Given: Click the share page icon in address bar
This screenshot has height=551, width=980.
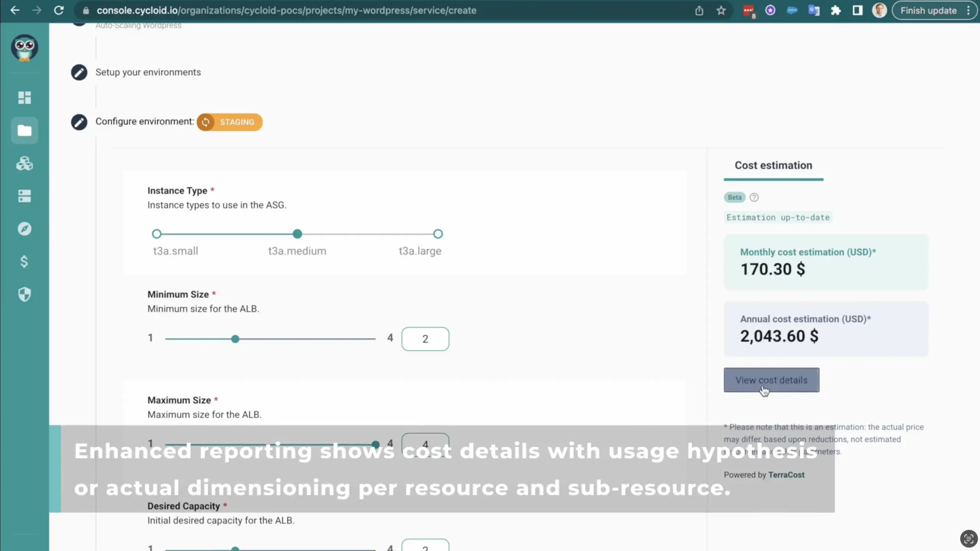Looking at the screenshot, I should [x=699, y=10].
